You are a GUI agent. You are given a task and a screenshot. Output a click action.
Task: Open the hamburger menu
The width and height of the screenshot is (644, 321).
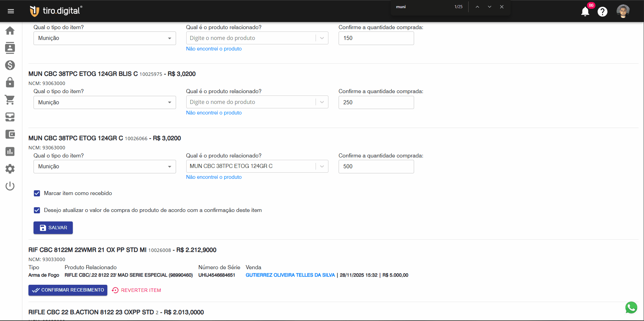point(11,11)
